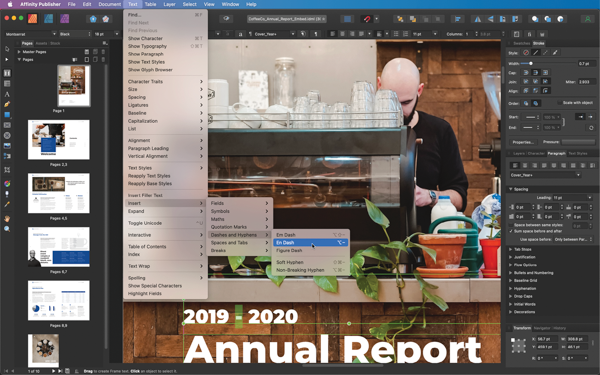This screenshot has height=375, width=600.
Task: Select the Move tool arrow
Action: [x=7, y=49]
